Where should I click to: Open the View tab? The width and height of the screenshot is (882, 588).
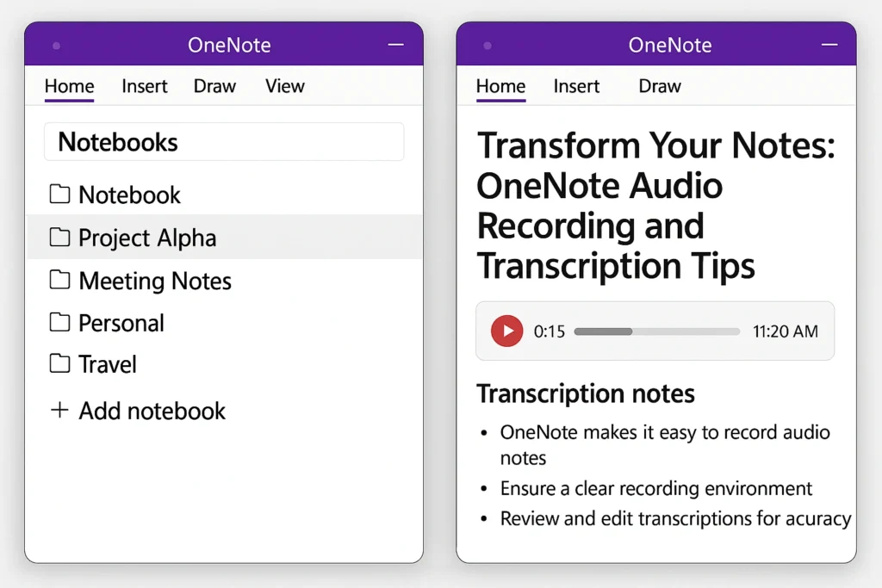click(x=284, y=86)
